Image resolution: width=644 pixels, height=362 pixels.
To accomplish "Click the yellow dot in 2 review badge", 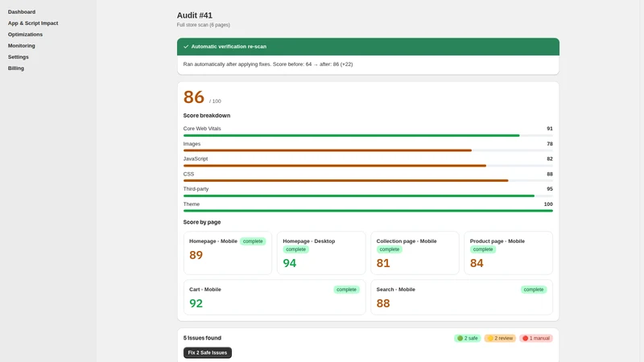I will click(490, 338).
